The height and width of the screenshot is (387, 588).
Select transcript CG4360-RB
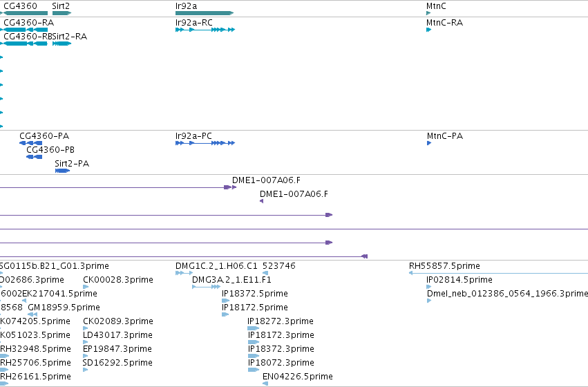coord(28,37)
